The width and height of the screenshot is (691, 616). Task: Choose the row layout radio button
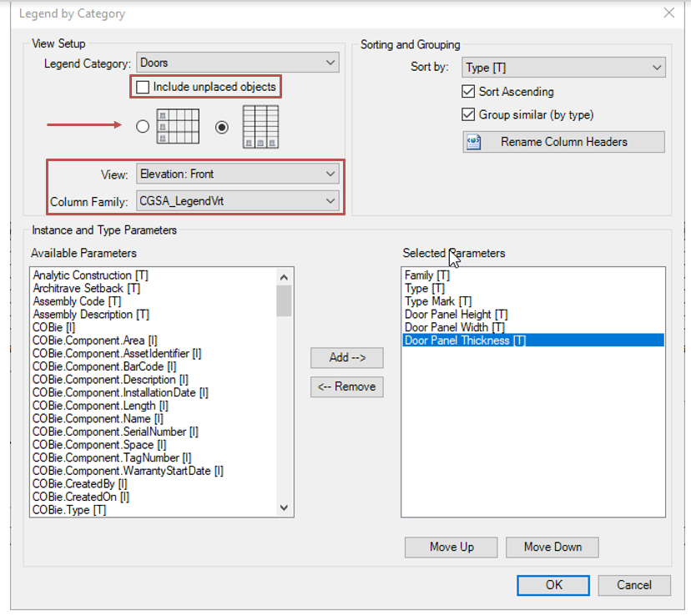(x=143, y=127)
